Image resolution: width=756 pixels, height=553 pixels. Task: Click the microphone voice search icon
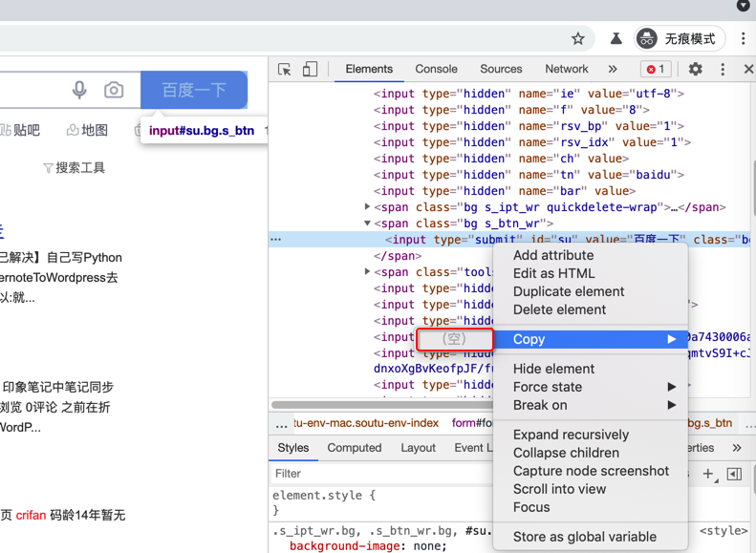point(79,90)
